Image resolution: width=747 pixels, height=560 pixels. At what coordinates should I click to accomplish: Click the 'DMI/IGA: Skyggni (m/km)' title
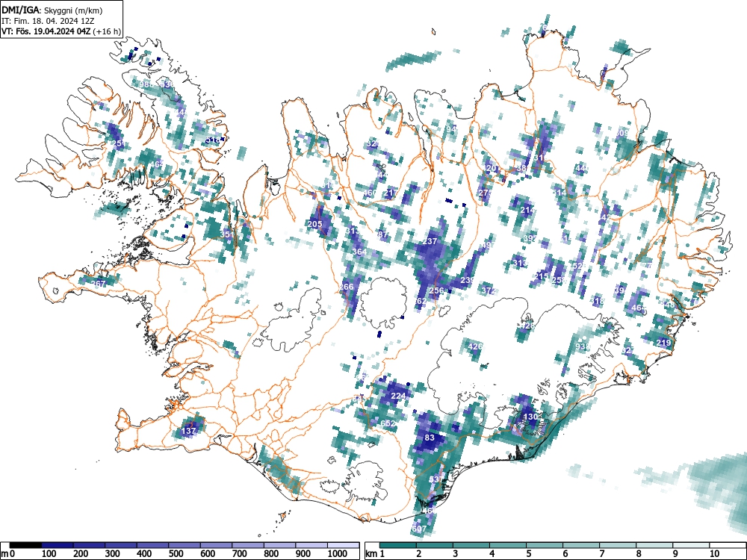pos(52,10)
